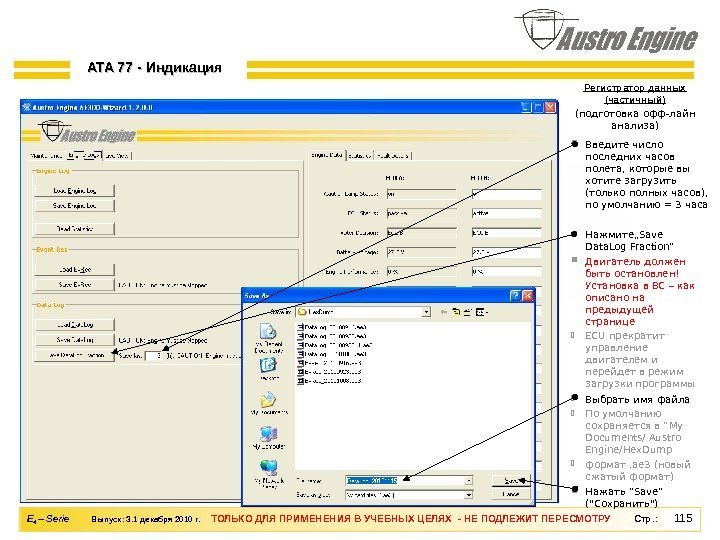Click ECU B status field showing active
This screenshot has width=720, height=540.
(x=506, y=214)
